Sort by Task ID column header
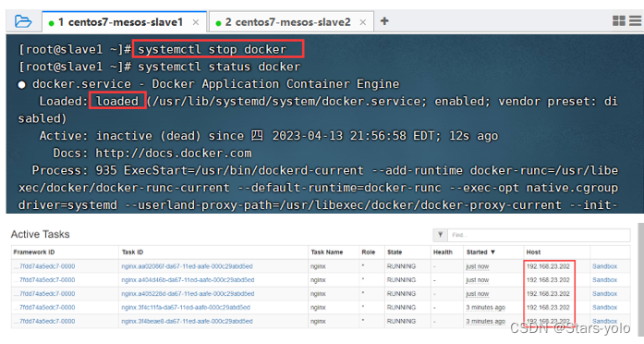The image size is (644, 344). (132, 252)
